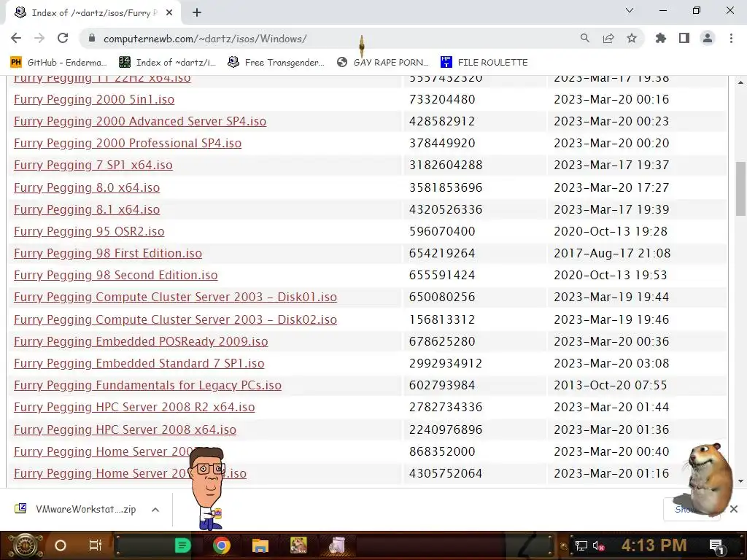Open the '7 SP1 x64.iso' link
The width and height of the screenshot is (747, 560).
tap(93, 166)
